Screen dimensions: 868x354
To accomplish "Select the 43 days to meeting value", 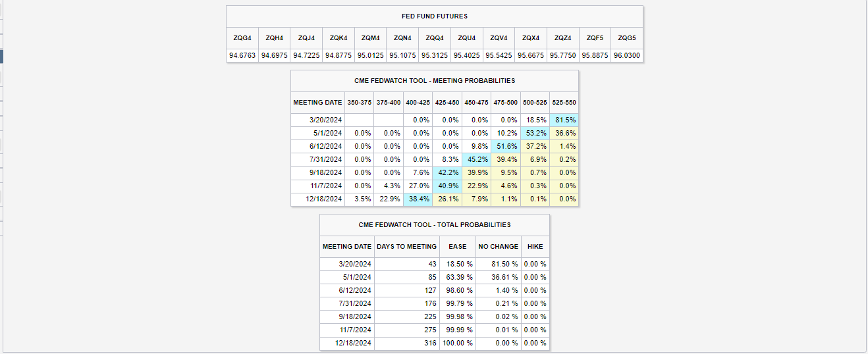I will coord(406,264).
